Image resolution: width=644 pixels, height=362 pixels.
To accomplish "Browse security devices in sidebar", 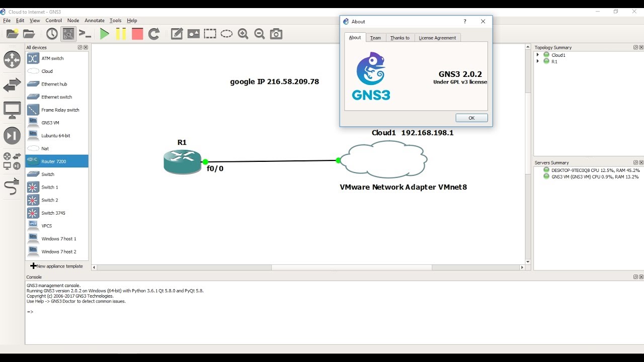I will click(12, 135).
